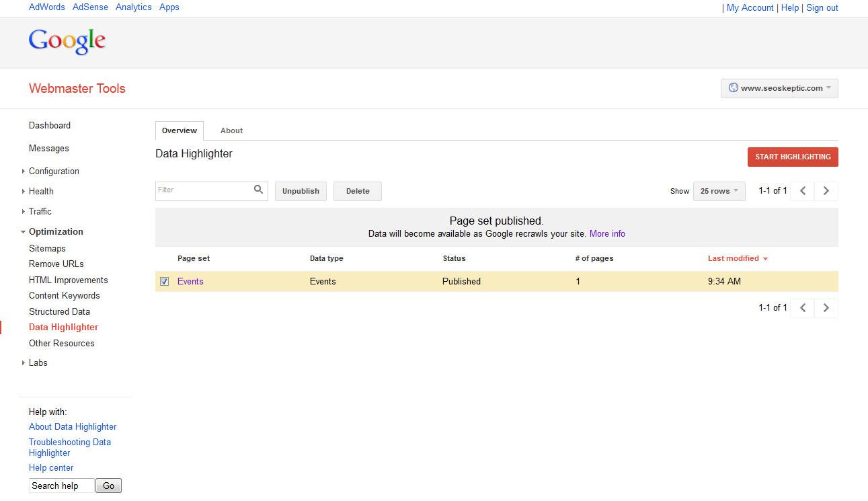Viewport: 868px width, 501px height.
Task: Open Content Keywords in the sidebar
Action: point(65,296)
